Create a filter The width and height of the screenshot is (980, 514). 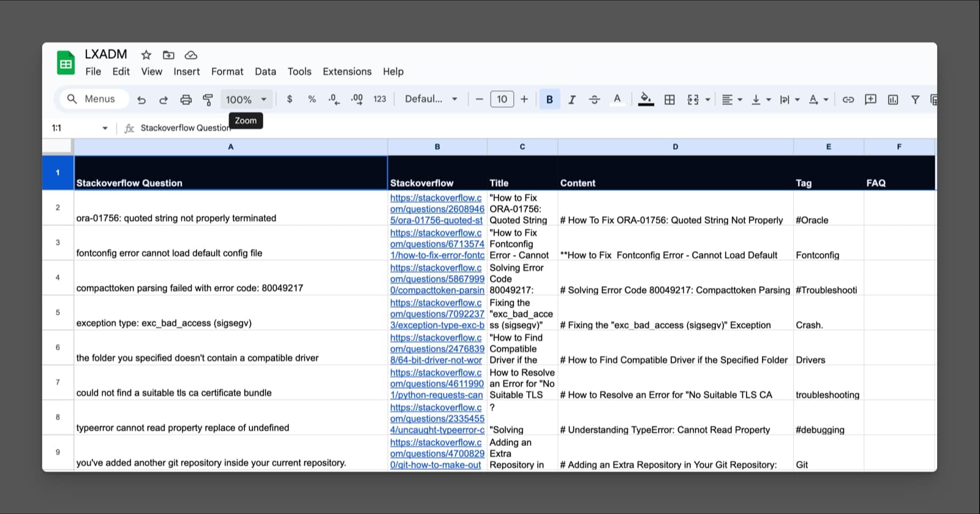pos(915,99)
